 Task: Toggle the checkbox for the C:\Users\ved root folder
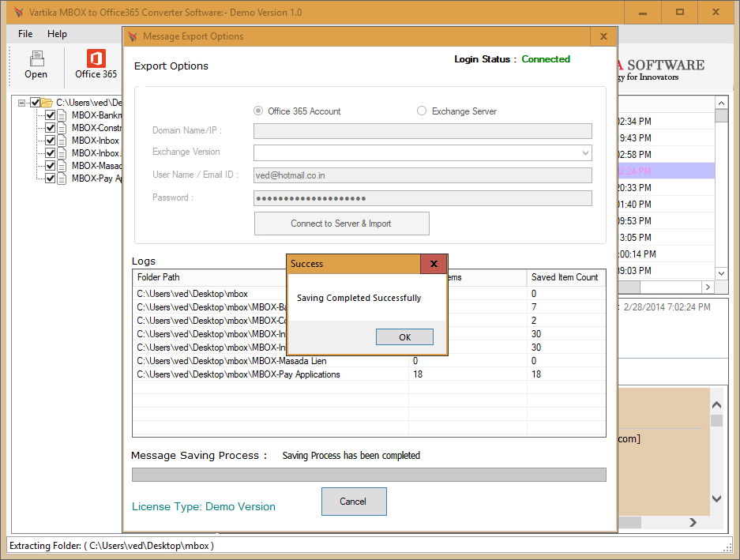coord(35,102)
